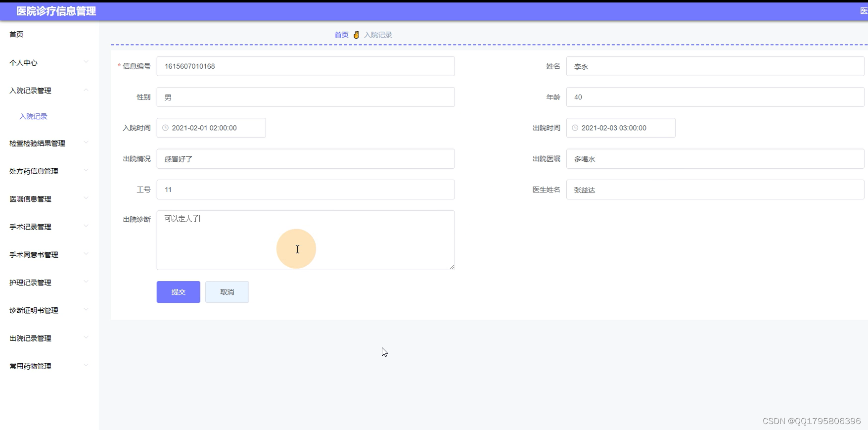The width and height of the screenshot is (868, 430).
Task: Click inside the 出院诊断 textarea
Action: (x=306, y=240)
